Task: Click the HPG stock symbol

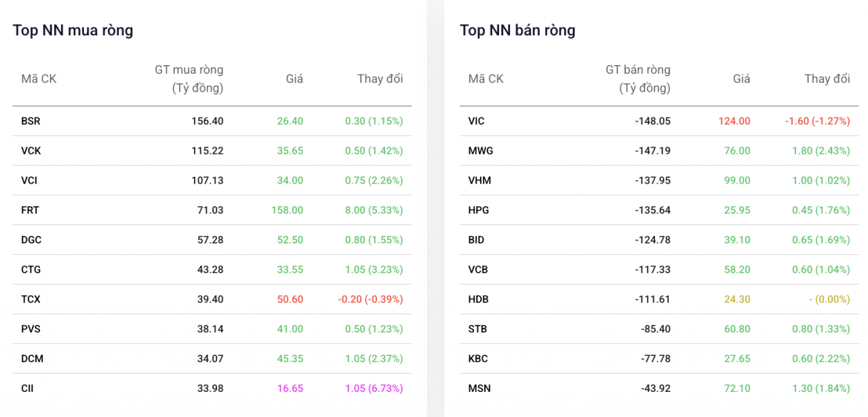Action: tap(478, 210)
